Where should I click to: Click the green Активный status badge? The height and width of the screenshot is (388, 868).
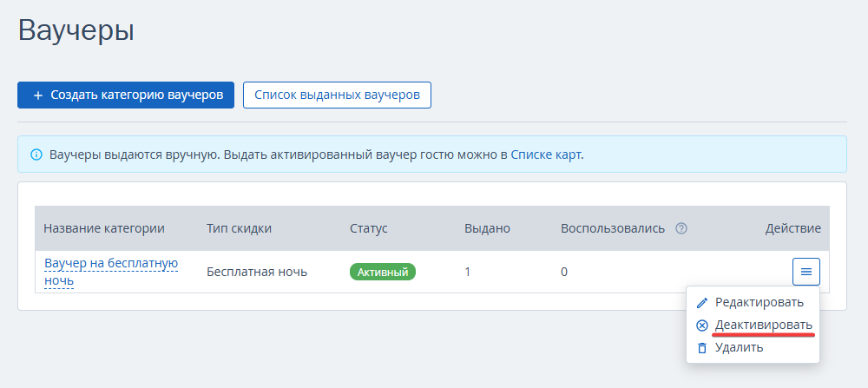pyautogui.click(x=383, y=272)
